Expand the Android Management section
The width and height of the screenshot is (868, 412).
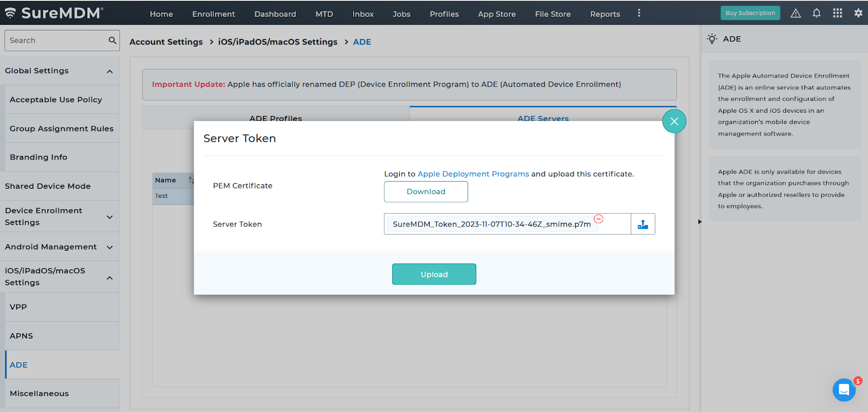[110, 247]
